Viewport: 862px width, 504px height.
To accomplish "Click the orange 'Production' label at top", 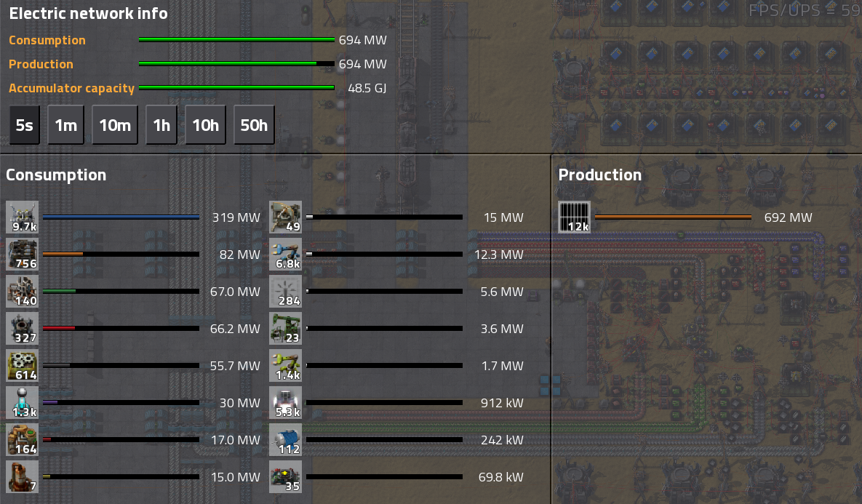I will (x=41, y=64).
